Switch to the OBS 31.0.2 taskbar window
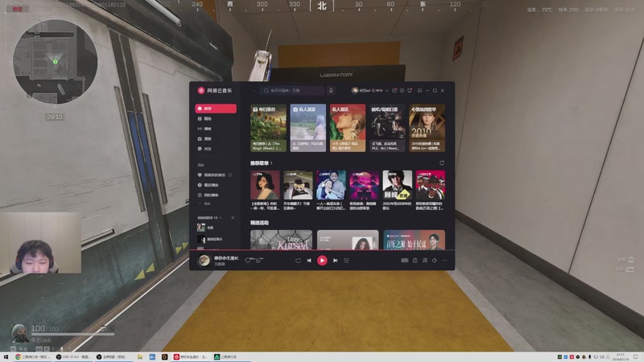 point(73,357)
